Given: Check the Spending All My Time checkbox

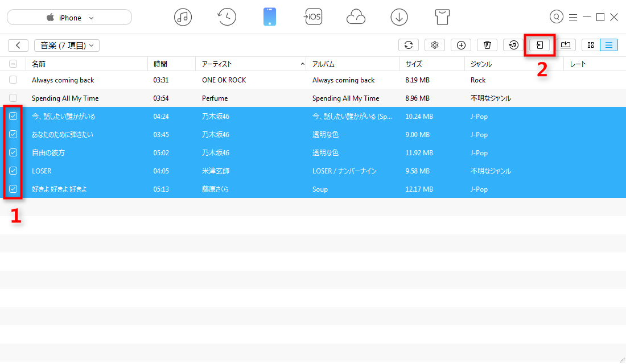Looking at the screenshot, I should 13,98.
